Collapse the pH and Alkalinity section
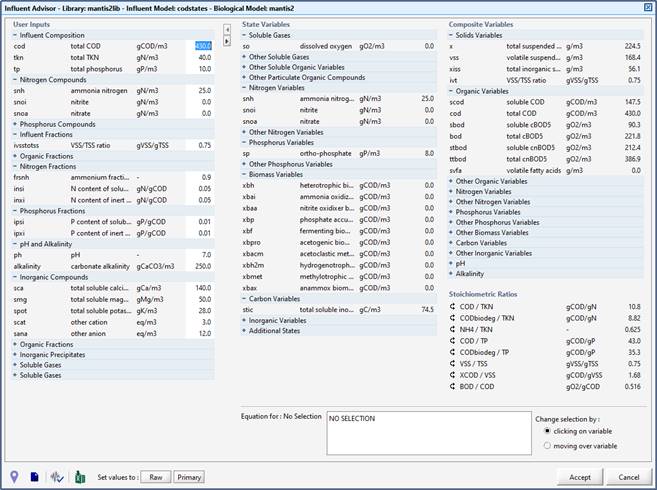Viewport: 657px width, 490px height. (x=15, y=244)
